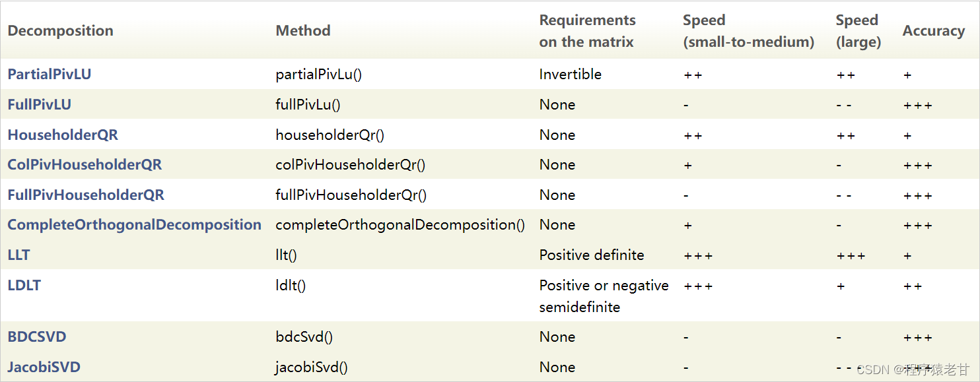Viewport: 980px width, 382px height.
Task: Click the LLT decomposition link
Action: [x=18, y=255]
